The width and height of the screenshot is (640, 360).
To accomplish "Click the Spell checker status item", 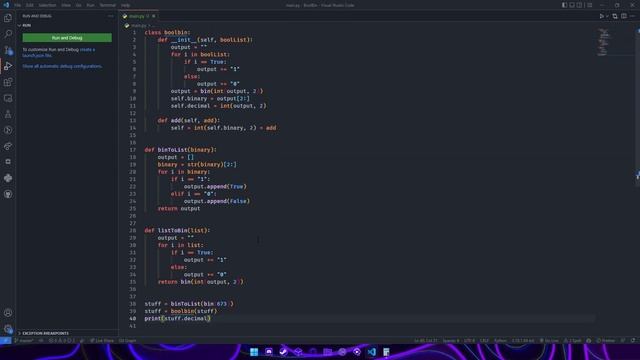I will pos(573,340).
